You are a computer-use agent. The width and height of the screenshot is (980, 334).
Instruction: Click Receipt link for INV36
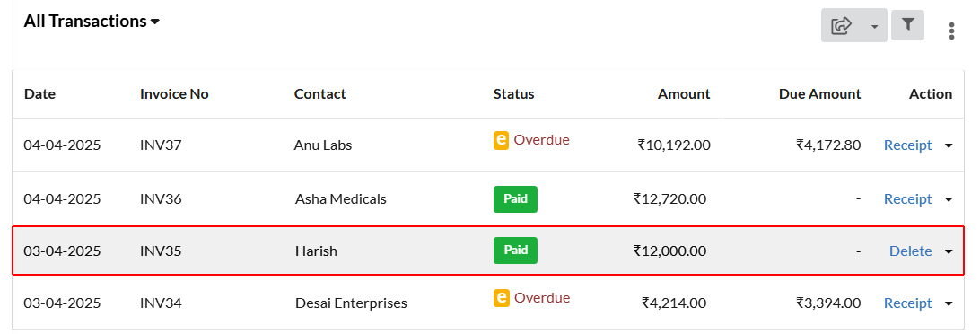coord(907,199)
